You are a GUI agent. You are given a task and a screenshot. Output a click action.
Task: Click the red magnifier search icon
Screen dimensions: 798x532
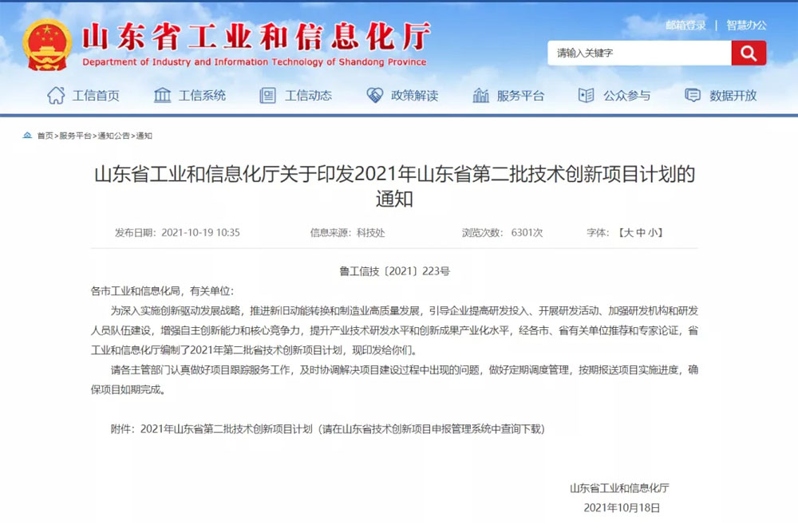pyautogui.click(x=748, y=53)
